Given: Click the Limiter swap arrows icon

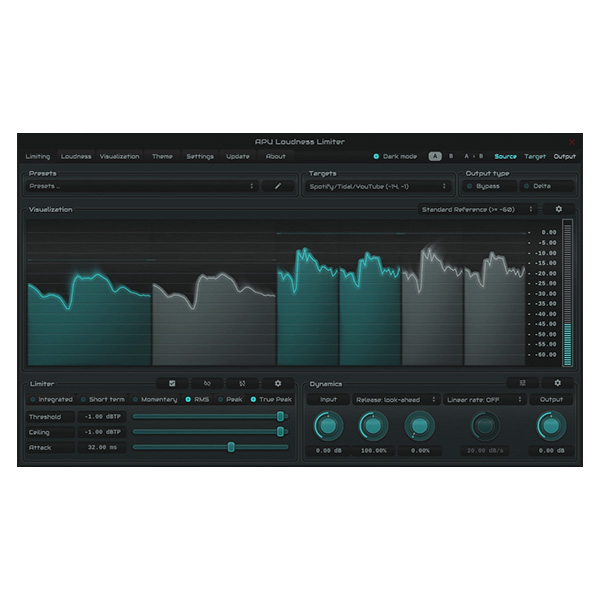Looking at the screenshot, I should pos(242,383).
